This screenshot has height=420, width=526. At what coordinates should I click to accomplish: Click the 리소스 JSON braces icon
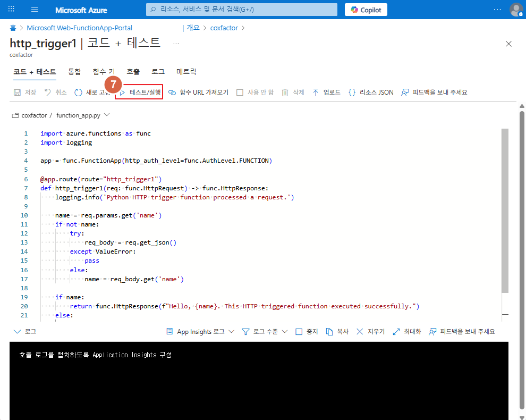click(352, 93)
